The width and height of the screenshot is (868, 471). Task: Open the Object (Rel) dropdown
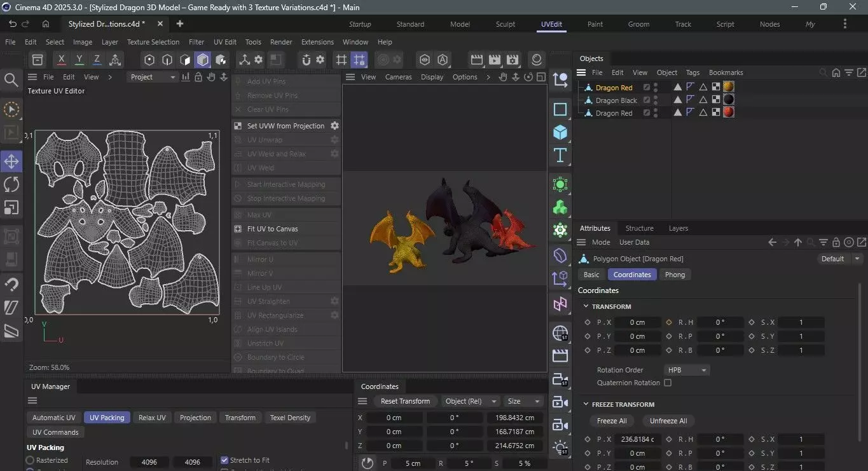click(471, 401)
